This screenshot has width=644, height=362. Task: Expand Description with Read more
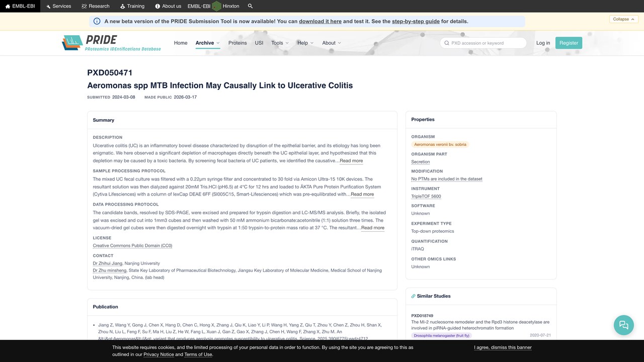tap(351, 161)
